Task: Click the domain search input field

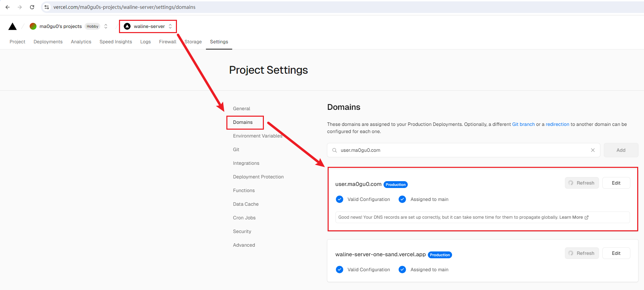Action: tap(464, 150)
